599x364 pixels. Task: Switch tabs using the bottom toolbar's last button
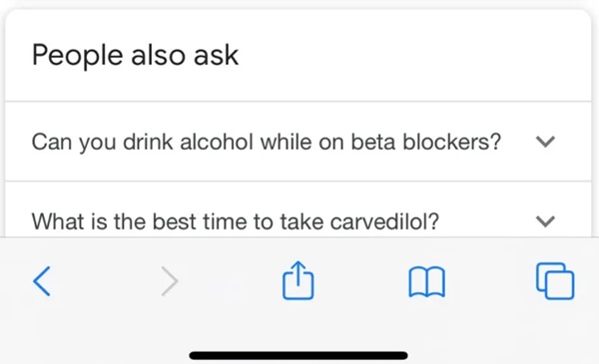pos(555,281)
